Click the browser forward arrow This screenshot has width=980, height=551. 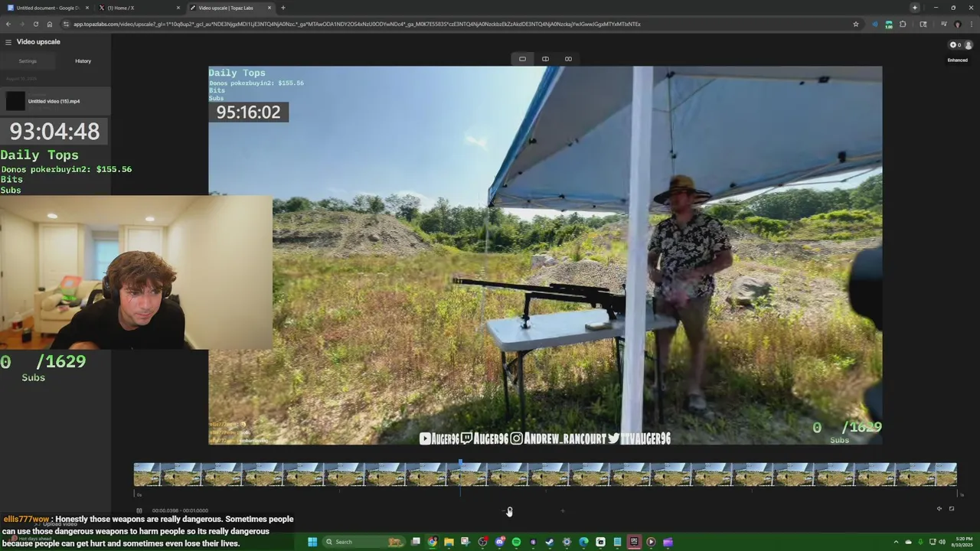tap(21, 24)
